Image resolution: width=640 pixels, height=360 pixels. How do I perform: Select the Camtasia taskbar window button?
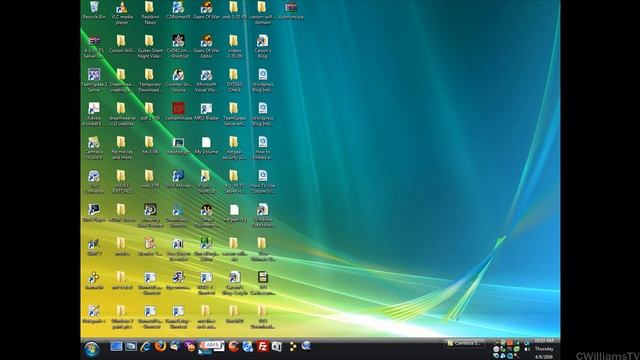[x=464, y=344]
